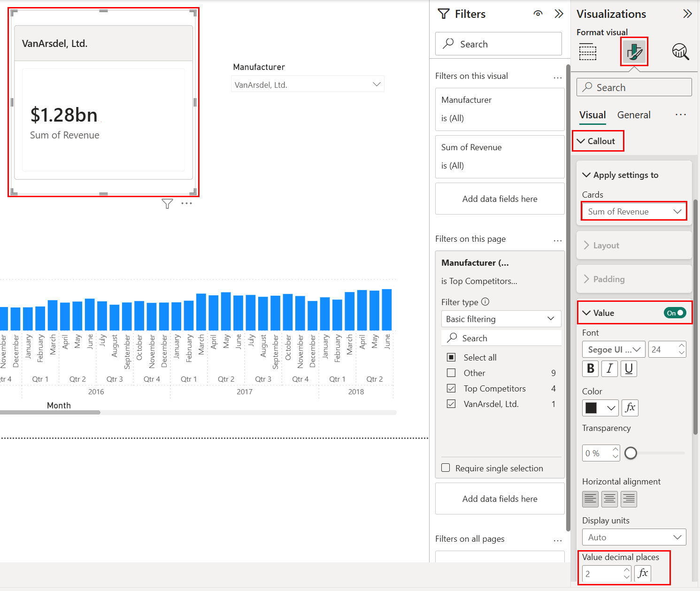Open the Display units Auto dropdown
700x591 pixels.
[x=634, y=537]
